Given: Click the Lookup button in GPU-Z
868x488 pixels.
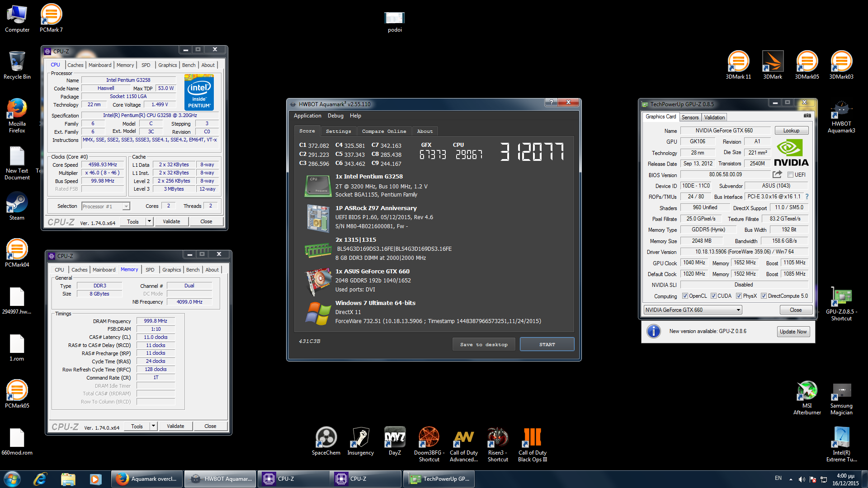Looking at the screenshot, I should 791,131.
